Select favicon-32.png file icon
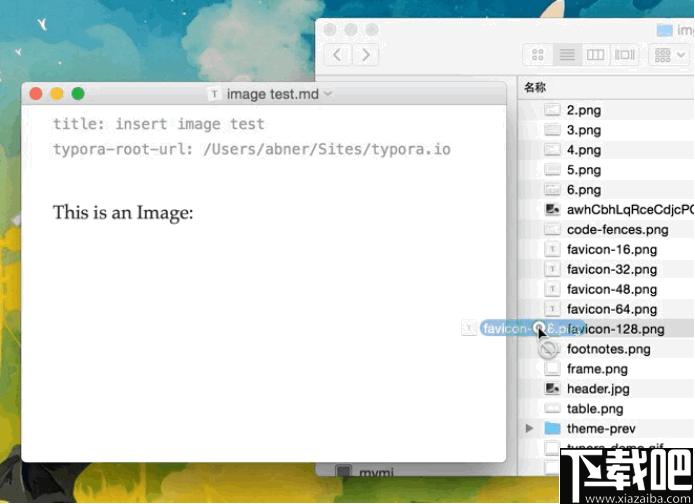Screen dimensions: 695x504 tap(552, 269)
